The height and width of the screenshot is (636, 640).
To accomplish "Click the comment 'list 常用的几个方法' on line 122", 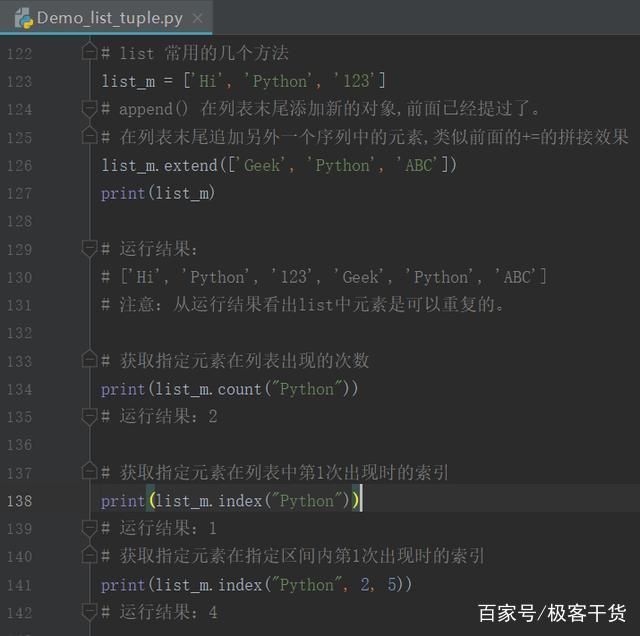I will tap(195, 53).
